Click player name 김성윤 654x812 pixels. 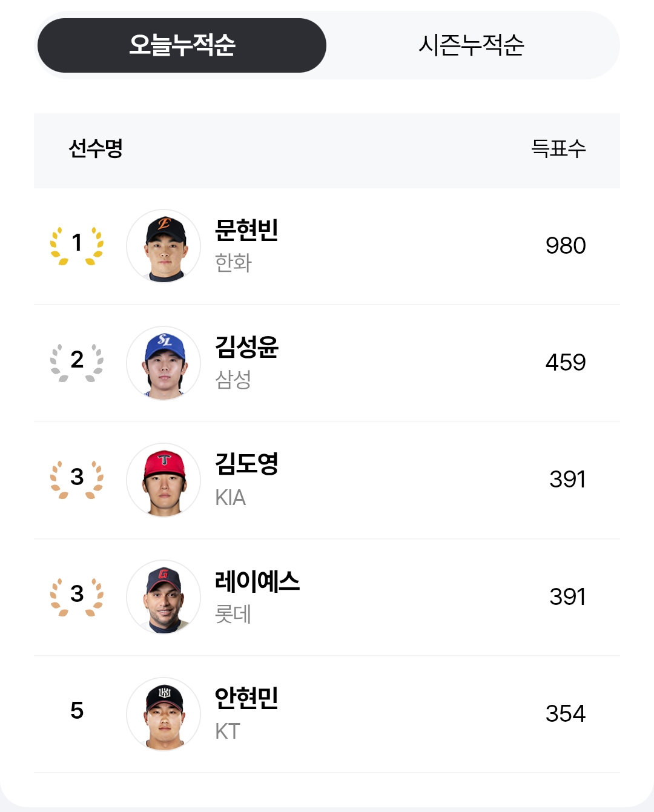click(x=246, y=346)
